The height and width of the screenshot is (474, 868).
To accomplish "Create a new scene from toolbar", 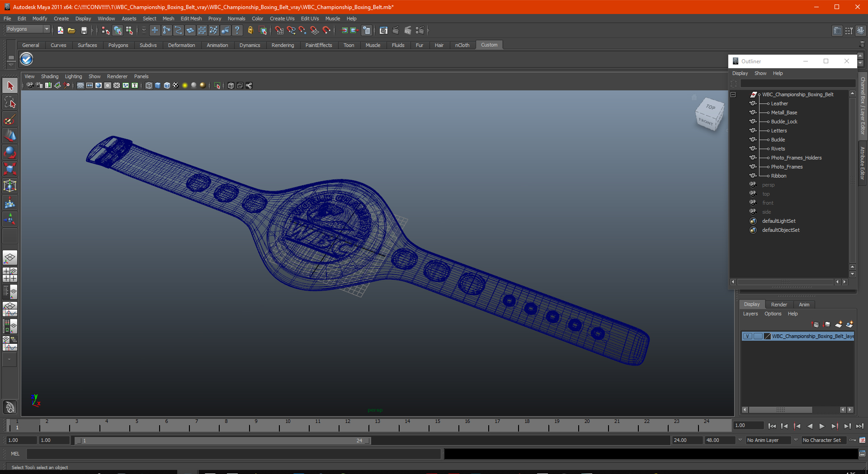I will (x=60, y=30).
